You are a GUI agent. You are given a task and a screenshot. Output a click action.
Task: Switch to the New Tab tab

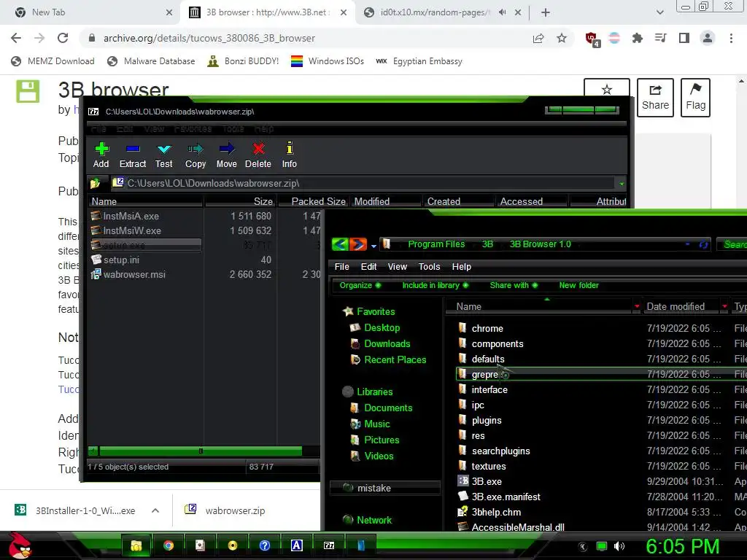90,12
